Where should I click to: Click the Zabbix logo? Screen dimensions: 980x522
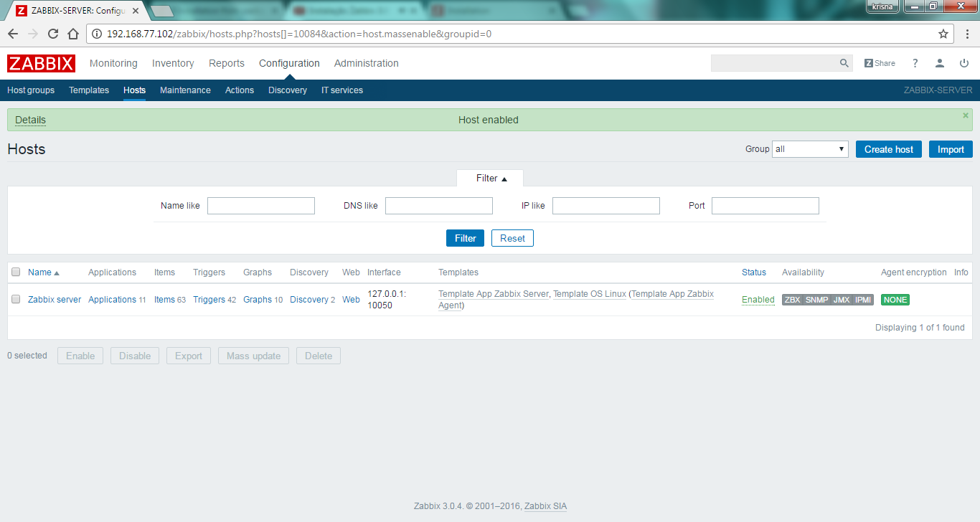click(x=41, y=63)
